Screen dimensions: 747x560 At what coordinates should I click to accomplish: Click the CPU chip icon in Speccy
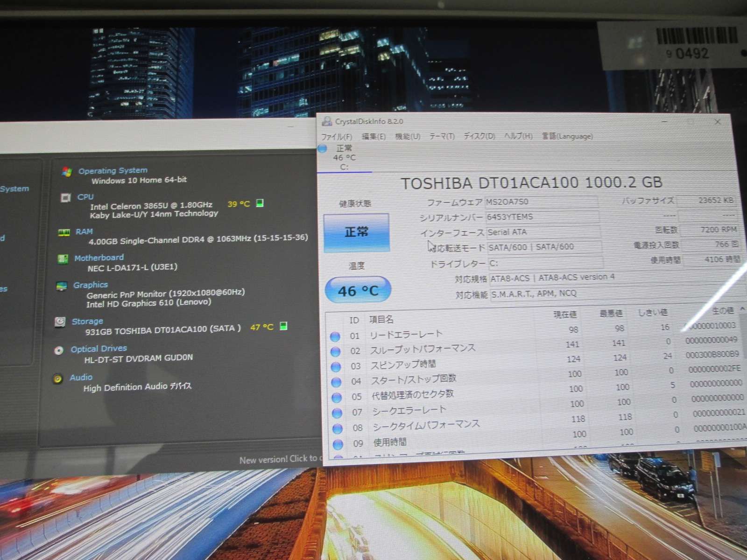pyautogui.click(x=66, y=197)
